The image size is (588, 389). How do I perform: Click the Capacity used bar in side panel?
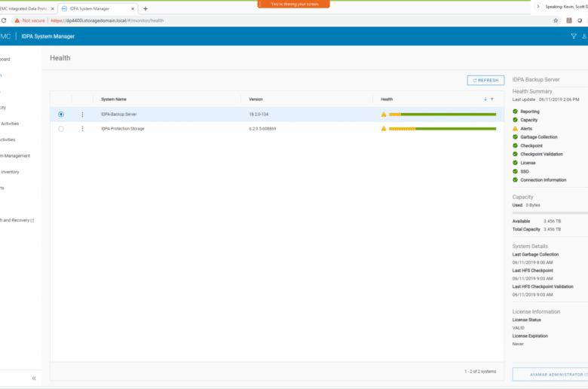pos(550,213)
